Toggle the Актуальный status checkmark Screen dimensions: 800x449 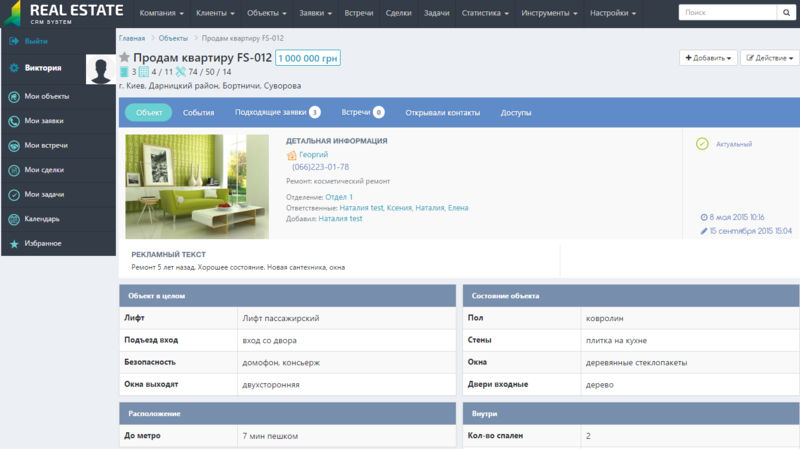[702, 144]
